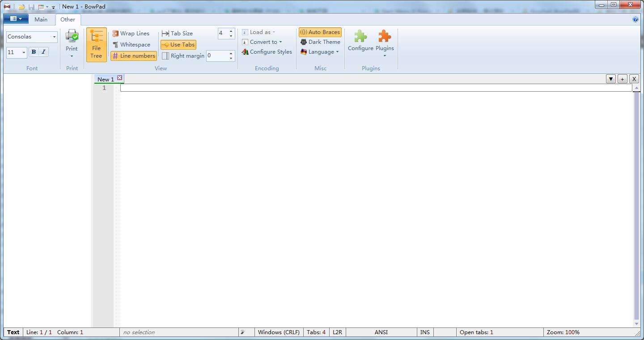Click the orange Plugins icon
The width and height of the screenshot is (644, 340).
385,37
